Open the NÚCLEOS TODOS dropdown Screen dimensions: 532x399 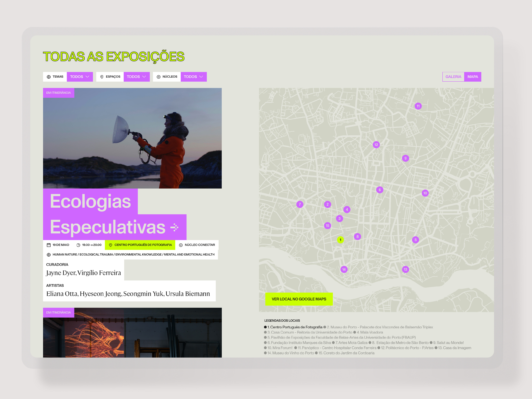[194, 76]
